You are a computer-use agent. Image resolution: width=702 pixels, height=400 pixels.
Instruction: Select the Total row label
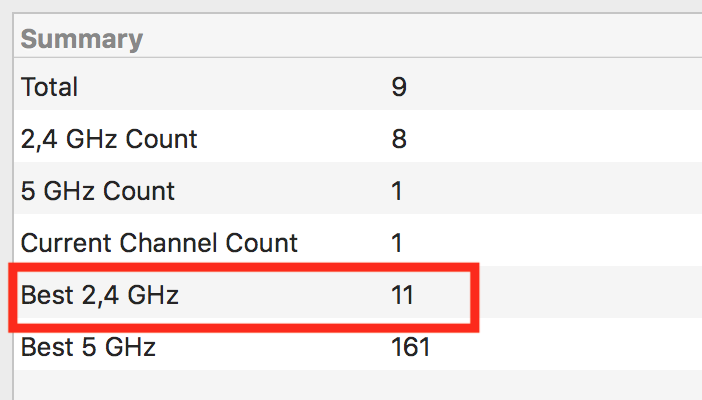point(49,87)
